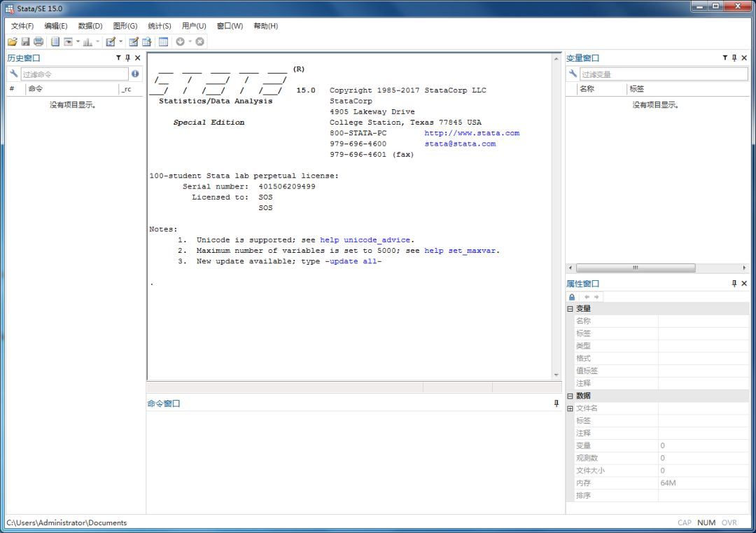Click the 名称 column header in 变量窗口

pyautogui.click(x=601, y=89)
